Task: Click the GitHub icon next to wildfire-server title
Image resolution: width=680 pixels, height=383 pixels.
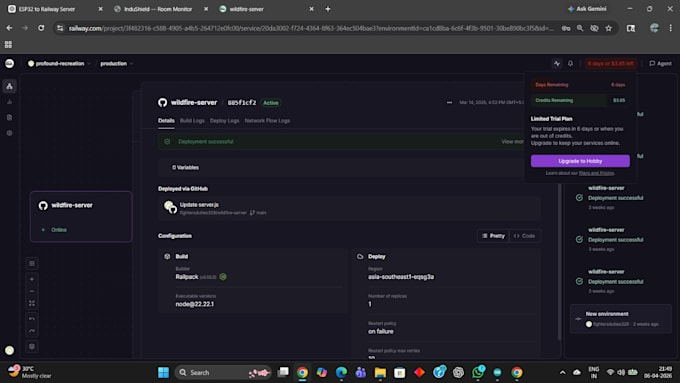Action: click(x=163, y=102)
